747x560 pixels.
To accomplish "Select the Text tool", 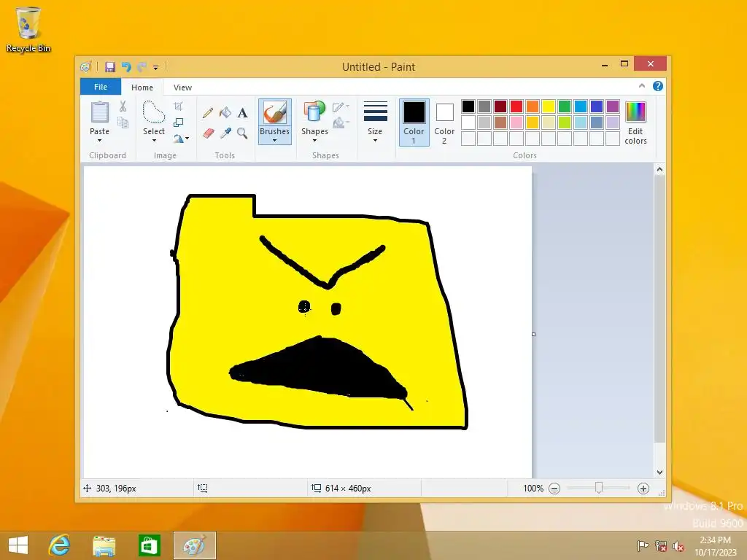I will pos(242,113).
